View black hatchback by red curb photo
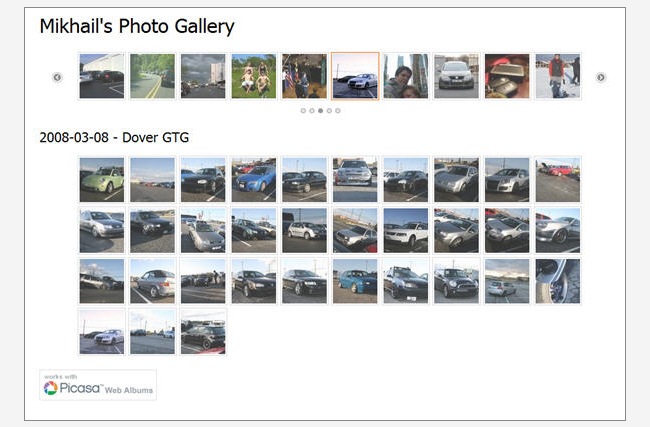This screenshot has width=650, height=427. point(203,332)
